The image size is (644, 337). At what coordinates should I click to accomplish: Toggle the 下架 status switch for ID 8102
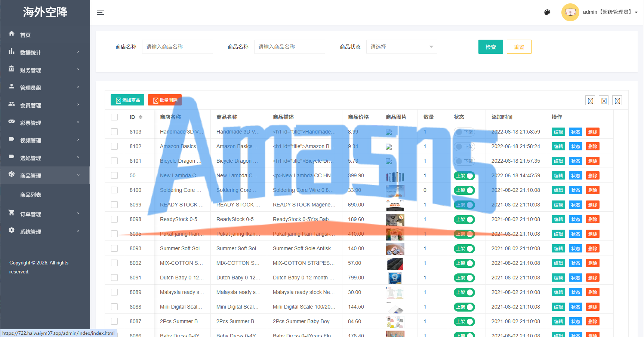click(464, 147)
